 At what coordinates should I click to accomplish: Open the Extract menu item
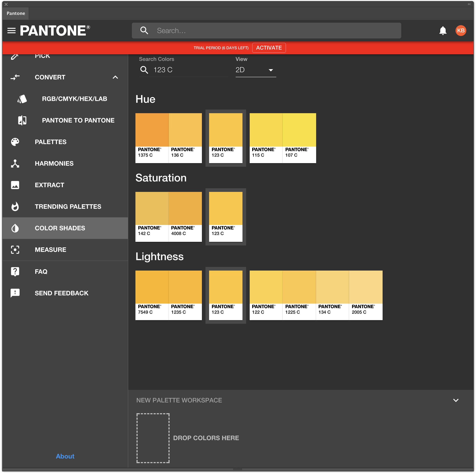(65, 185)
